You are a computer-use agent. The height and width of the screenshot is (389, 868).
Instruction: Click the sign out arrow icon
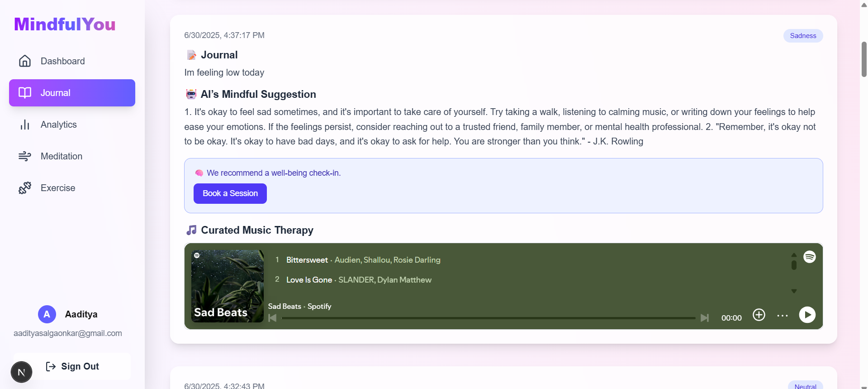click(x=51, y=366)
